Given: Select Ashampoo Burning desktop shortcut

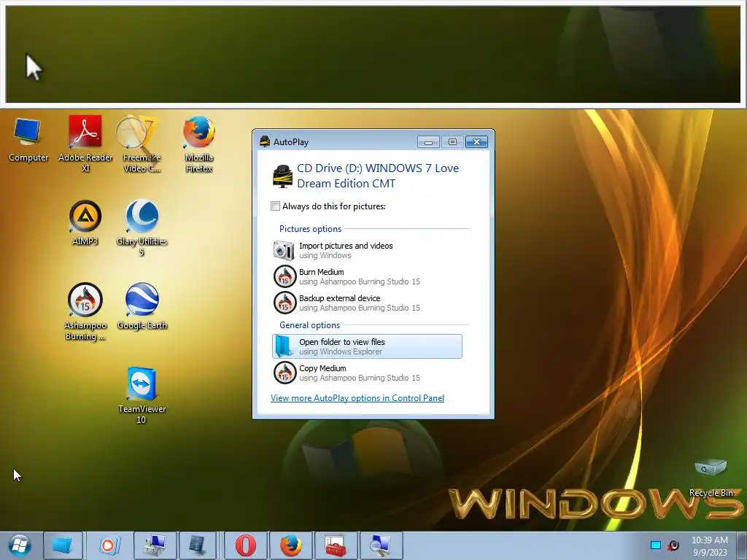Looking at the screenshot, I should click(x=85, y=311).
